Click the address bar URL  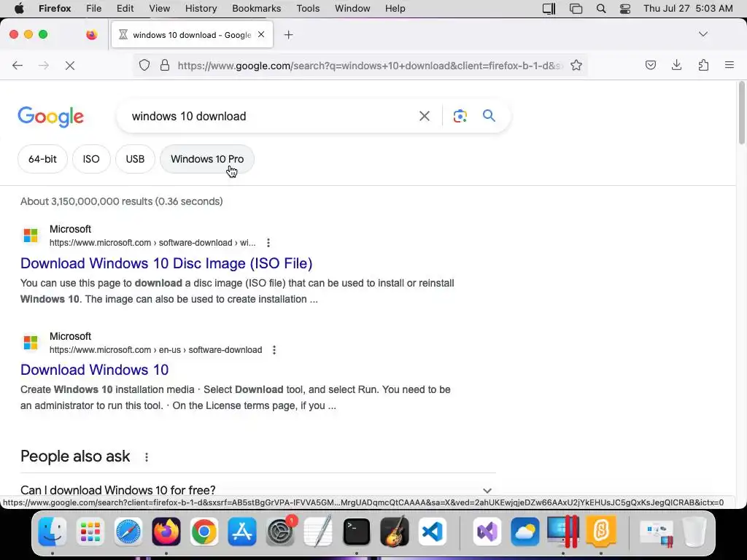pos(369,66)
